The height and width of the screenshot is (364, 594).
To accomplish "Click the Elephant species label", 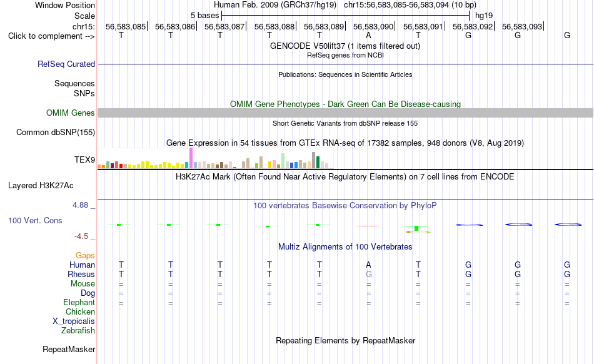I will [x=79, y=302].
